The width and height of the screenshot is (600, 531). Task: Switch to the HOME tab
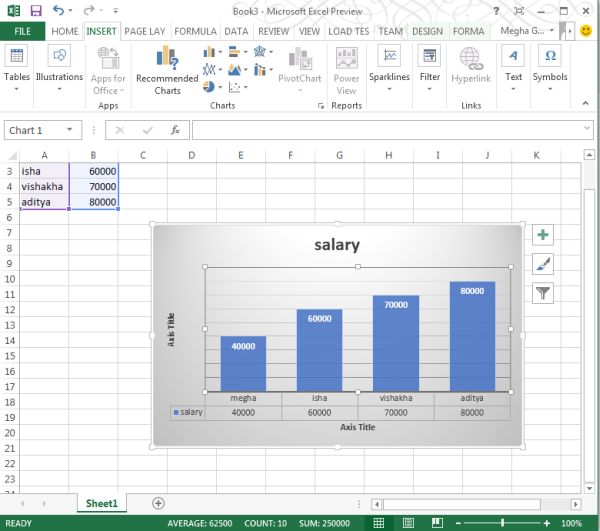tap(65, 31)
